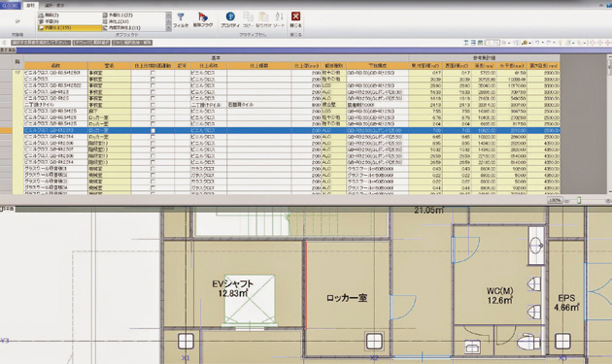Select the highlighted yellow 内部仕上 list item
This screenshot has height=364, width=612.
[70, 28]
